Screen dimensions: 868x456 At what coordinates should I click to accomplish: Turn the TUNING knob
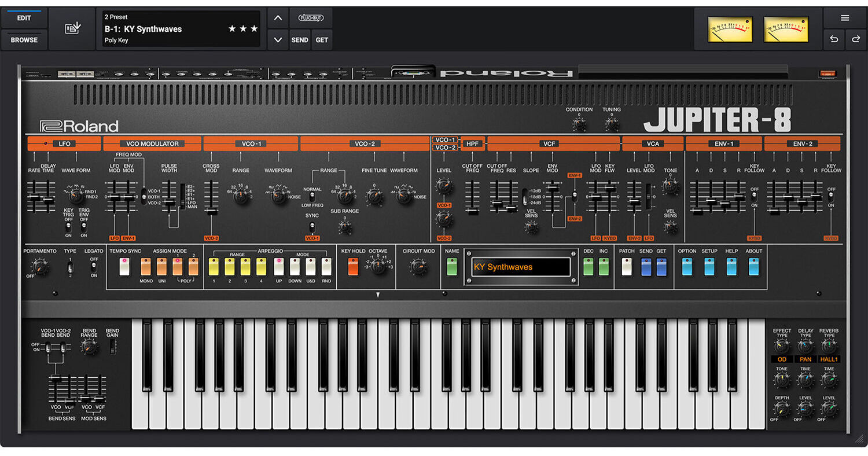[x=611, y=124]
